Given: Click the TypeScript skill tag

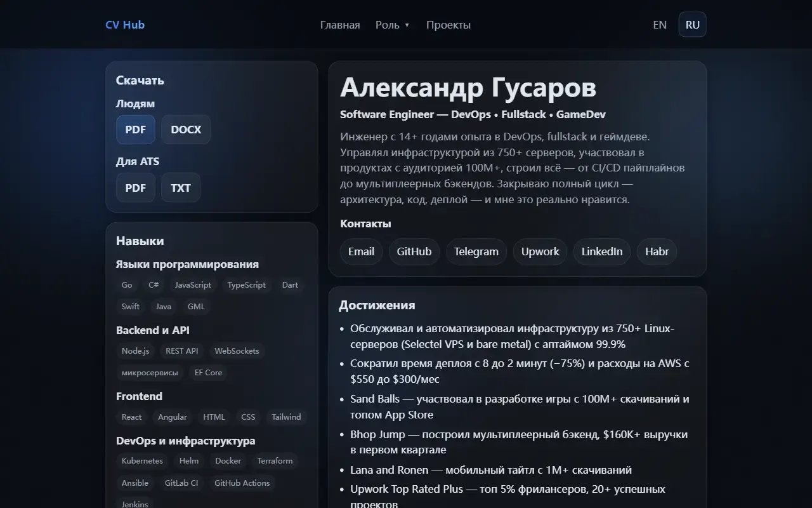Looking at the screenshot, I should point(247,285).
